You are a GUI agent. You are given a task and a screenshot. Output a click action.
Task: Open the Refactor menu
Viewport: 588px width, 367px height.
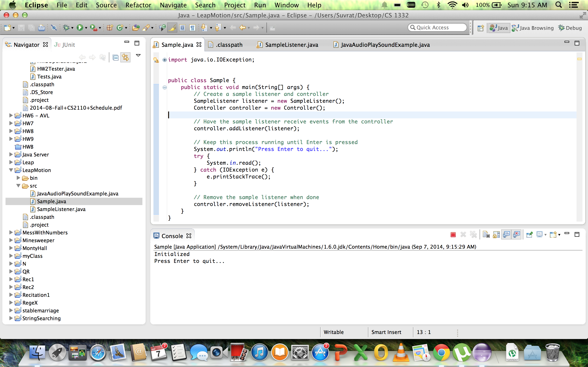coord(138,5)
